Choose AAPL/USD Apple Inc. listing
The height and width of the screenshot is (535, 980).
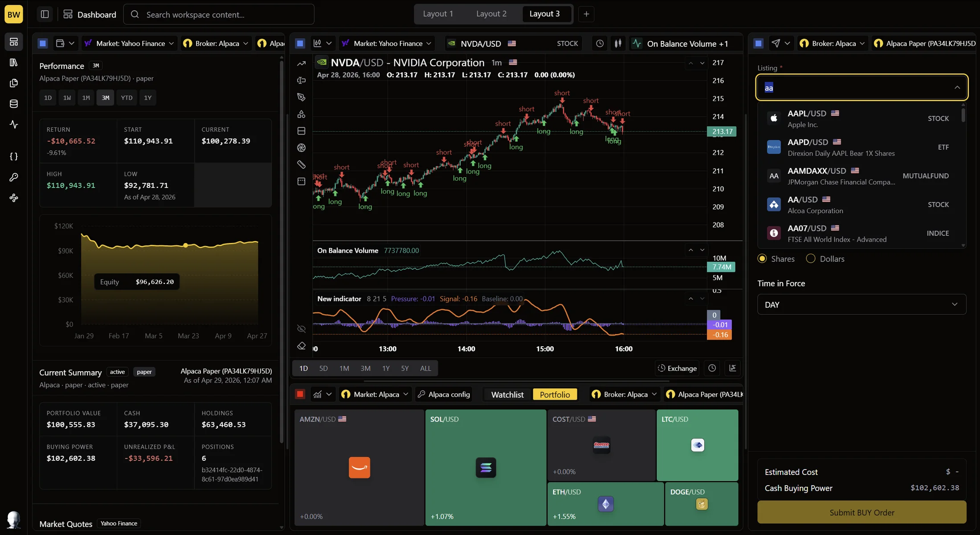pyautogui.click(x=859, y=118)
